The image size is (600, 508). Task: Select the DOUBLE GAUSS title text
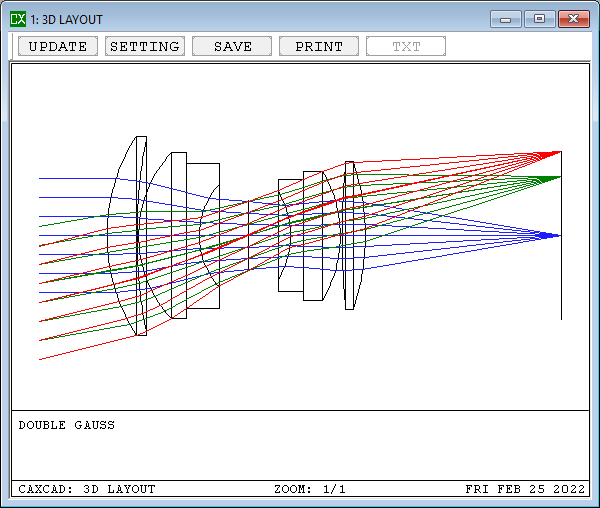(x=67, y=425)
